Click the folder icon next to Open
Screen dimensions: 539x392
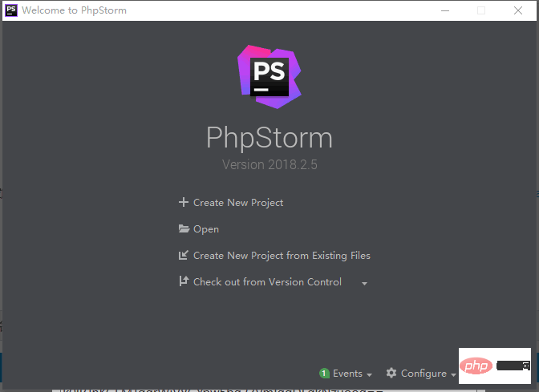coord(184,229)
